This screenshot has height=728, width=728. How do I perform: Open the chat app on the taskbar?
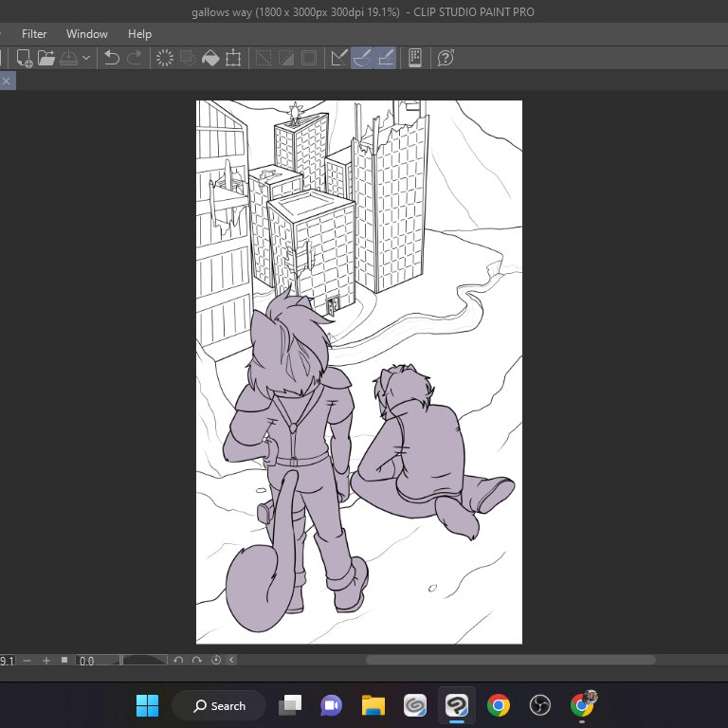331,705
